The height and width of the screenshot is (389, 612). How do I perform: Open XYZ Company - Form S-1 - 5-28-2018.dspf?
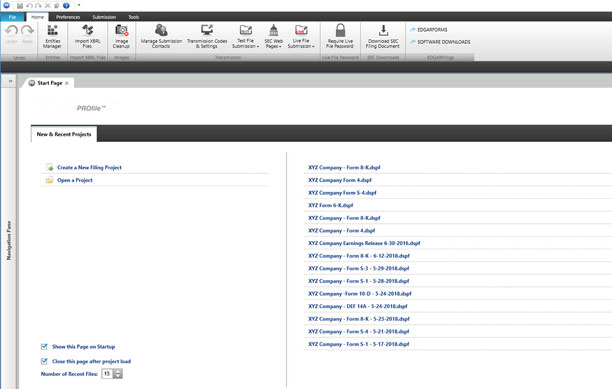[359, 281]
